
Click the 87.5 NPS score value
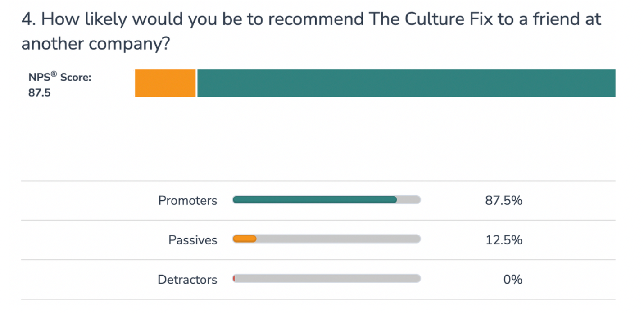point(40,95)
